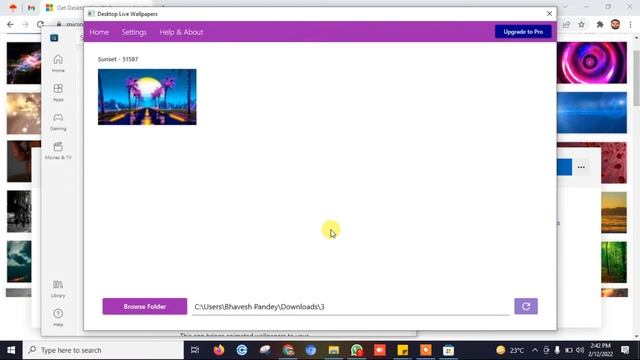Image resolution: width=640 pixels, height=360 pixels.
Task: Open Sticky Notes from the taskbar
Action: [402, 350]
